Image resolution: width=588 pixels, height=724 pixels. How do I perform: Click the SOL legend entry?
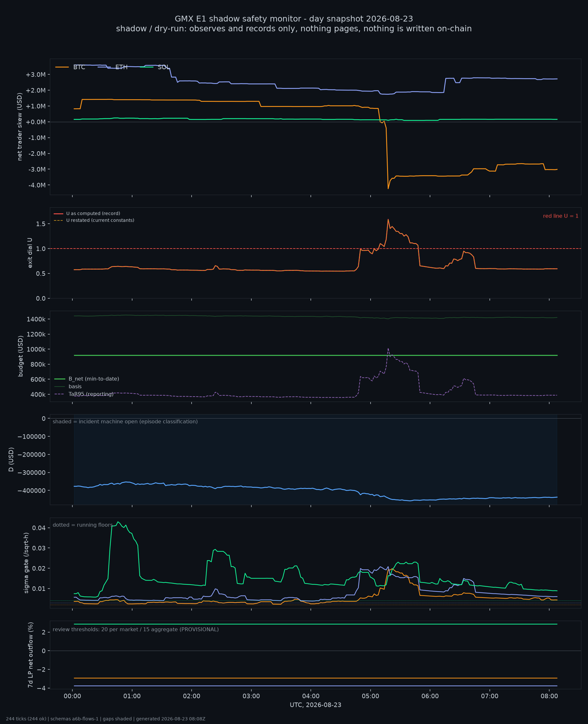(155, 67)
